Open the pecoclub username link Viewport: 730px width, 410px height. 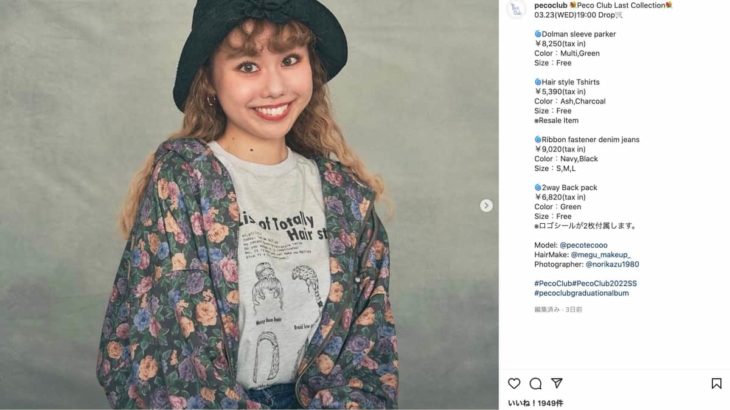(x=551, y=5)
